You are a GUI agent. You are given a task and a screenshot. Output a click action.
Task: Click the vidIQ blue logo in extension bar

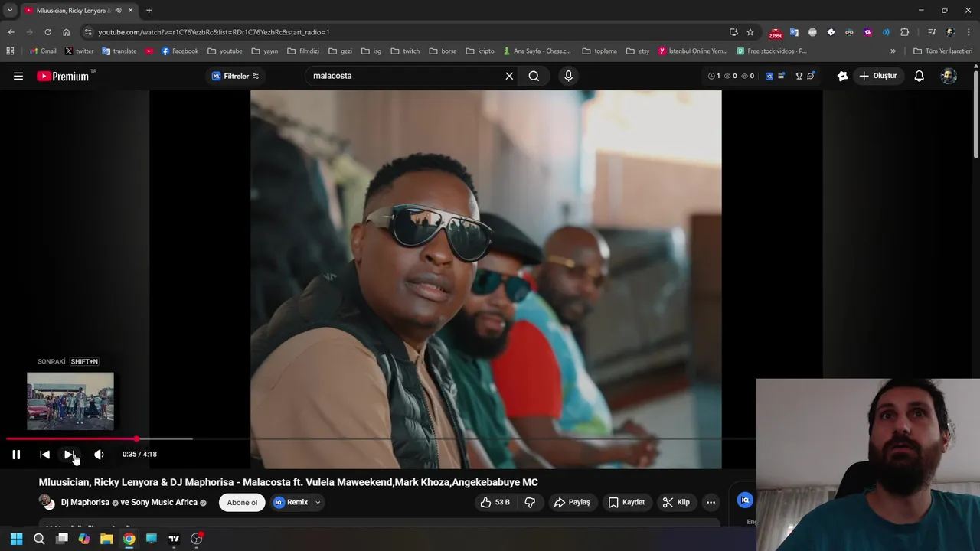(x=769, y=76)
